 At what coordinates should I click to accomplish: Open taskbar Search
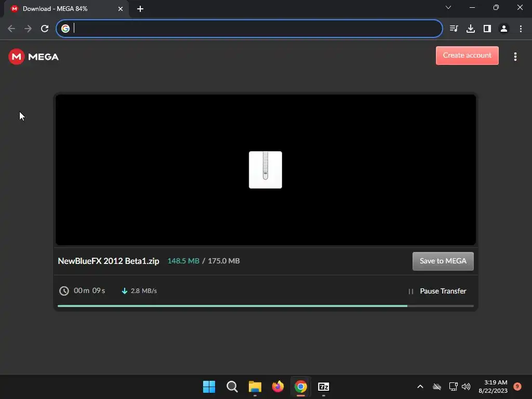point(232,387)
